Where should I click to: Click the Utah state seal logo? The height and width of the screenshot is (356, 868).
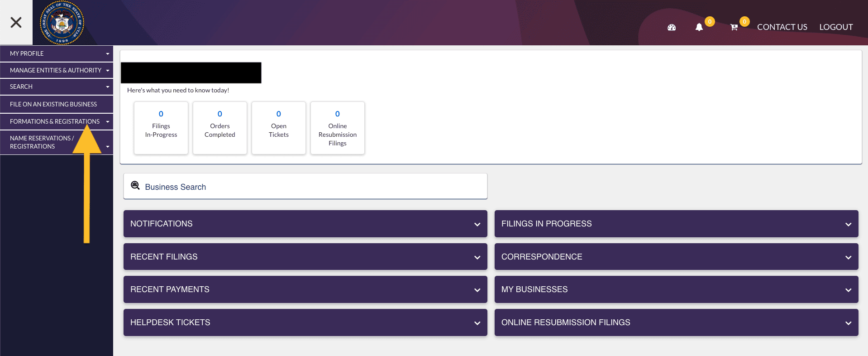pos(62,23)
